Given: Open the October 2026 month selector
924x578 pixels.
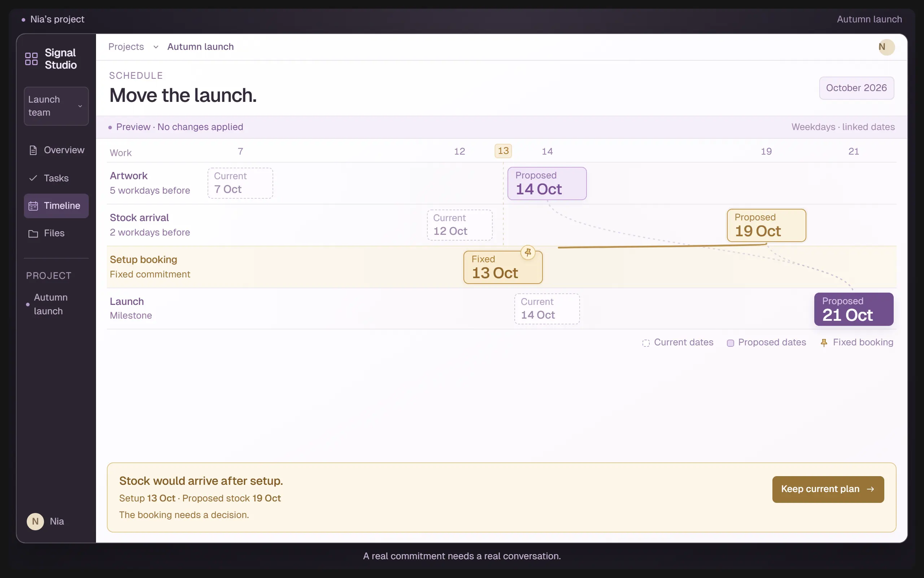Looking at the screenshot, I should (x=857, y=88).
